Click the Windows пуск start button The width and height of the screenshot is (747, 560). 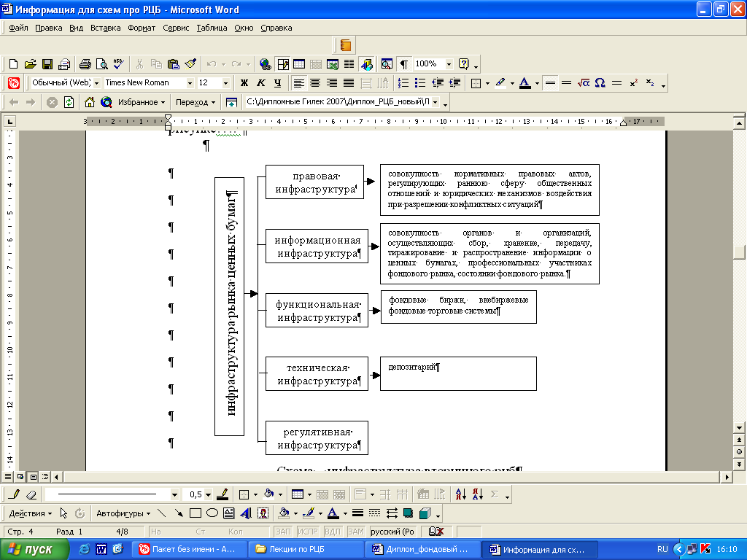(34, 550)
